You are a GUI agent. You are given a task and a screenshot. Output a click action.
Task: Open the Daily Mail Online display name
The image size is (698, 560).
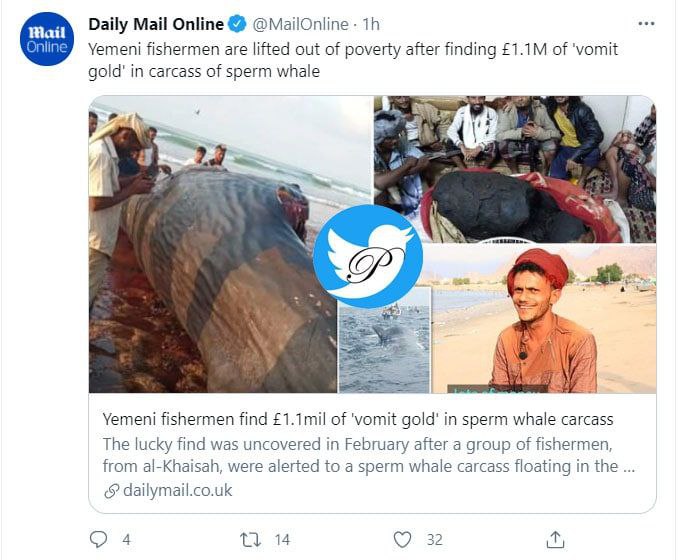(155, 24)
